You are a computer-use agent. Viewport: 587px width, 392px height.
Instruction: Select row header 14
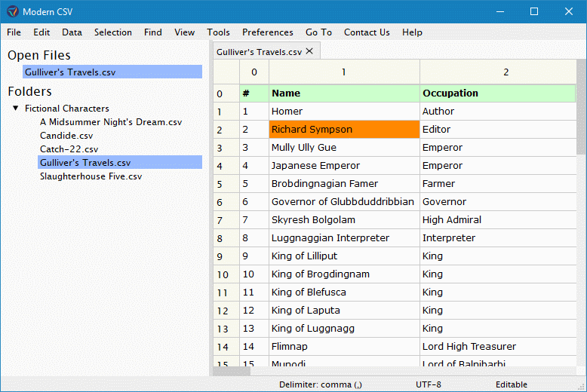coord(226,347)
